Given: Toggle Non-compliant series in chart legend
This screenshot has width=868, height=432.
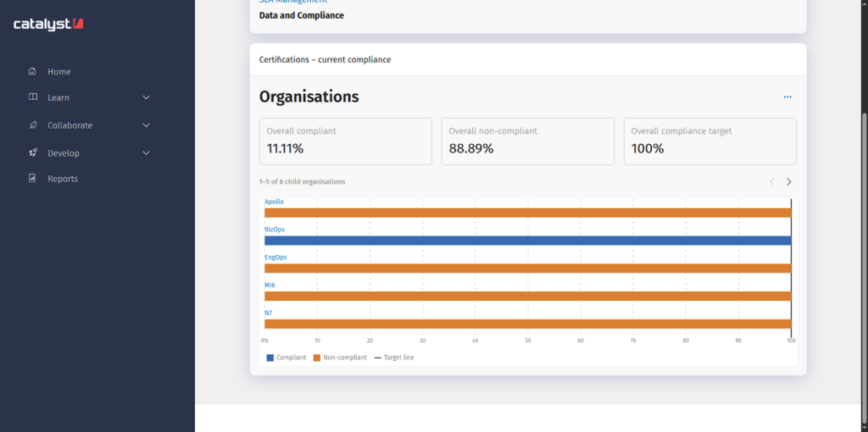Looking at the screenshot, I should (x=340, y=357).
